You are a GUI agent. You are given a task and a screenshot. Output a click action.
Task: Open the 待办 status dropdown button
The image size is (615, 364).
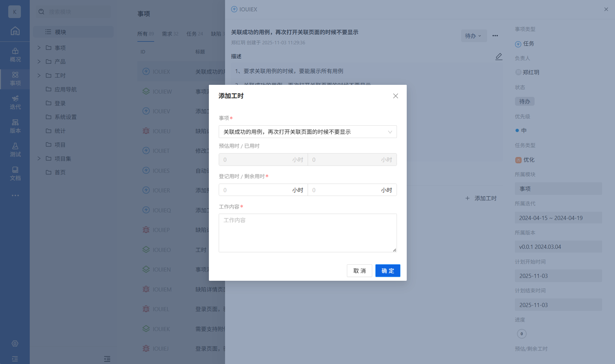473,36
